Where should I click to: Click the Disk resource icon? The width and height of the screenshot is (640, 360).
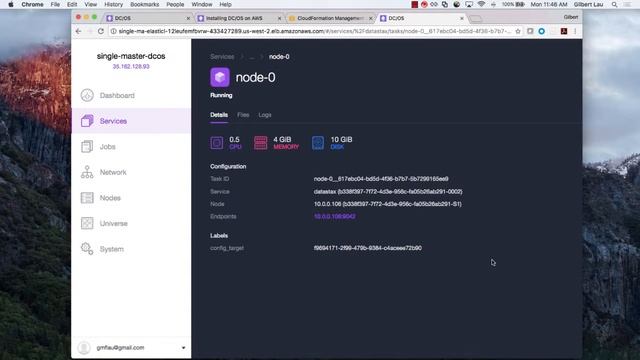(x=318, y=143)
